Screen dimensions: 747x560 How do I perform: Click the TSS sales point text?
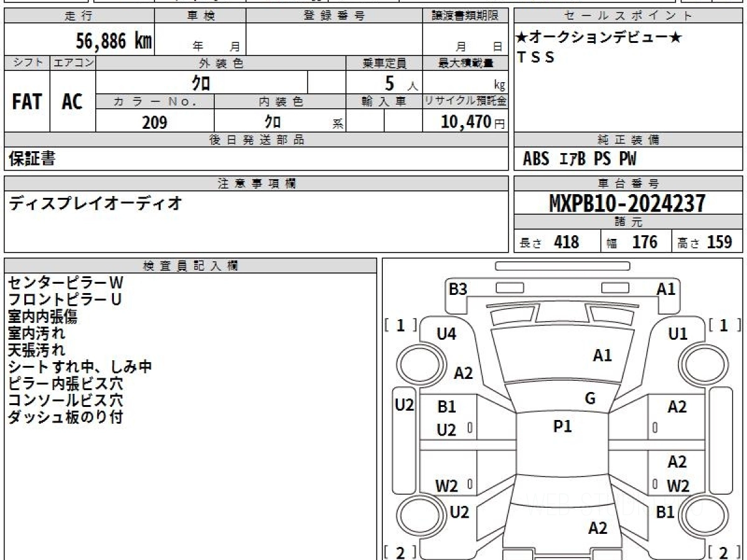[x=536, y=58]
